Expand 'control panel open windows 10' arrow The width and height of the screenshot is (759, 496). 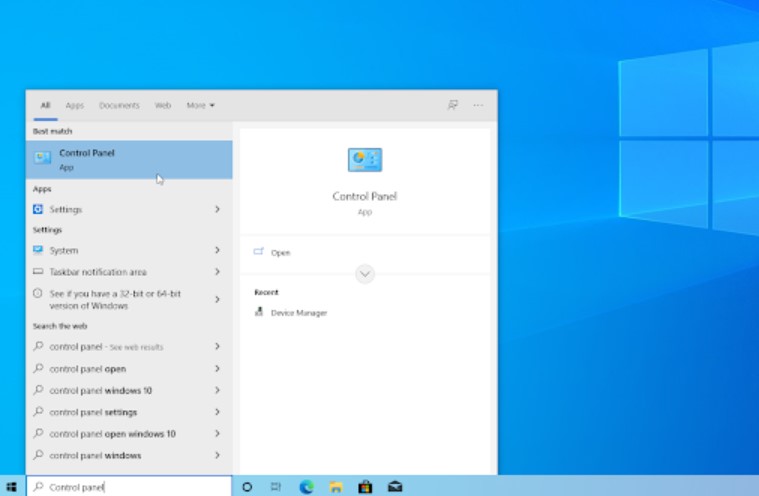point(217,433)
